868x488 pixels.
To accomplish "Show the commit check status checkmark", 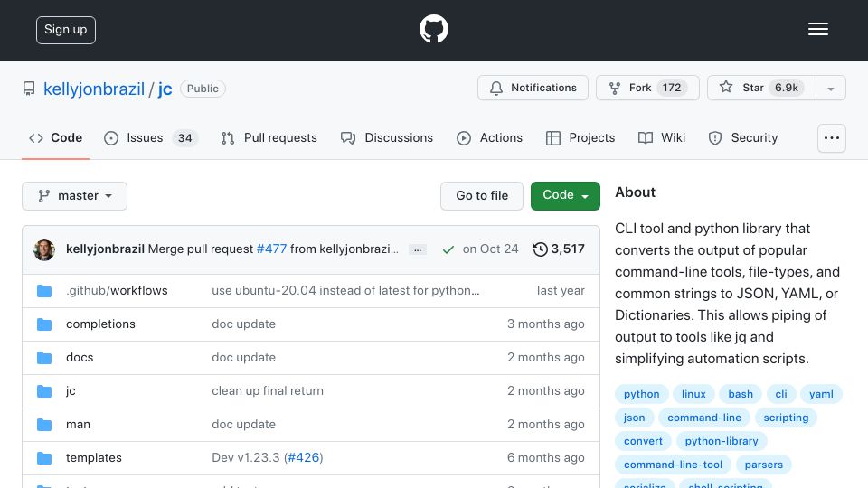I will point(448,249).
